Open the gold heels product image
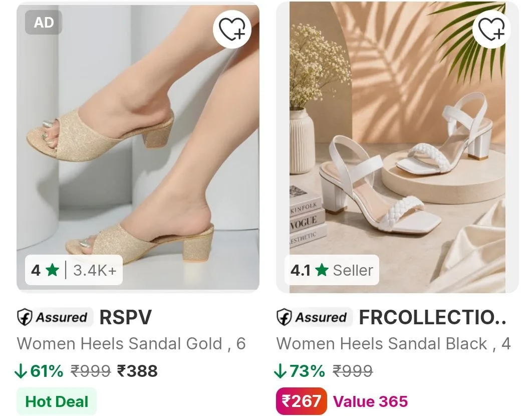This screenshot has width=532, height=416. tap(138, 147)
